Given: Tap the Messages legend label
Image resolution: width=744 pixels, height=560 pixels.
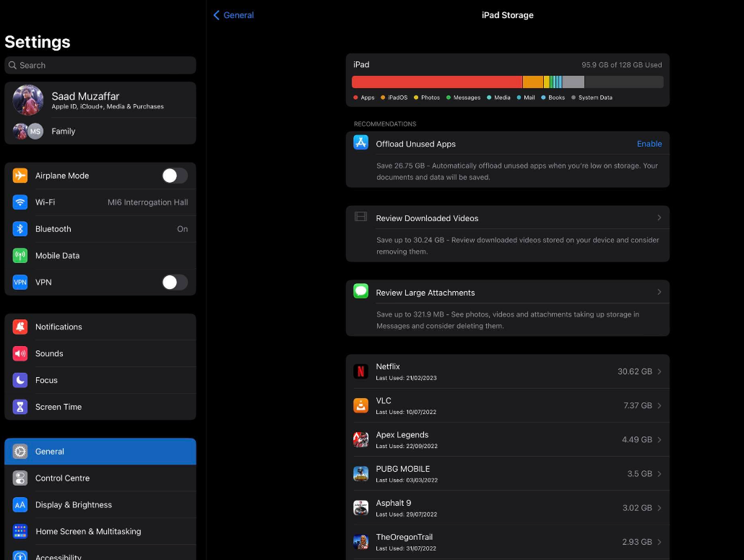Looking at the screenshot, I should pyautogui.click(x=467, y=98).
